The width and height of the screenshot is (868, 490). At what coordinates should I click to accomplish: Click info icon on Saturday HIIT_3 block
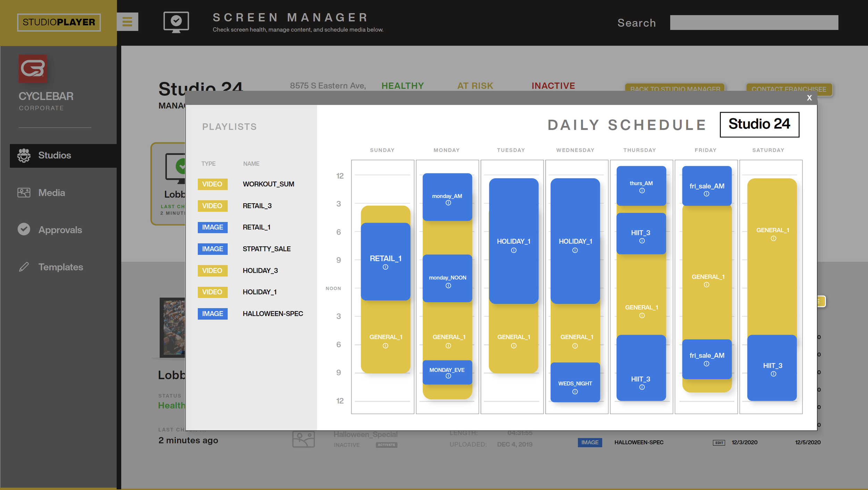[x=773, y=374]
